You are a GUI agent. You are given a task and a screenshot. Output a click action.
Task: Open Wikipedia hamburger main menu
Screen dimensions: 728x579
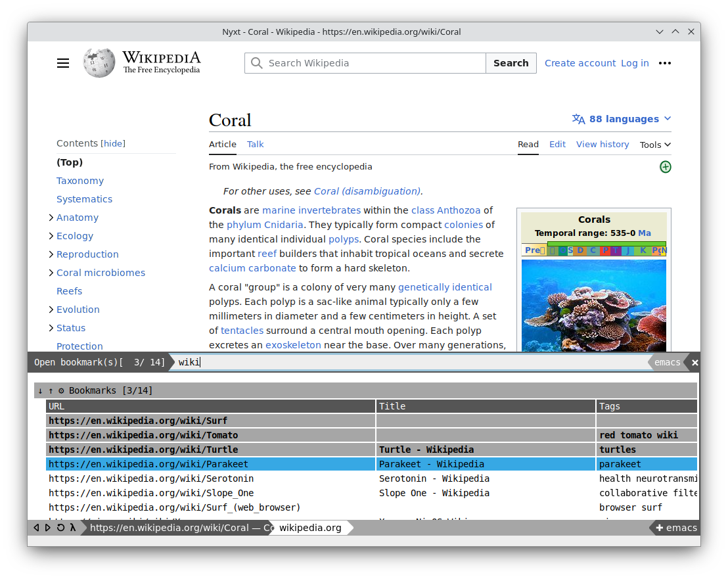(x=63, y=63)
